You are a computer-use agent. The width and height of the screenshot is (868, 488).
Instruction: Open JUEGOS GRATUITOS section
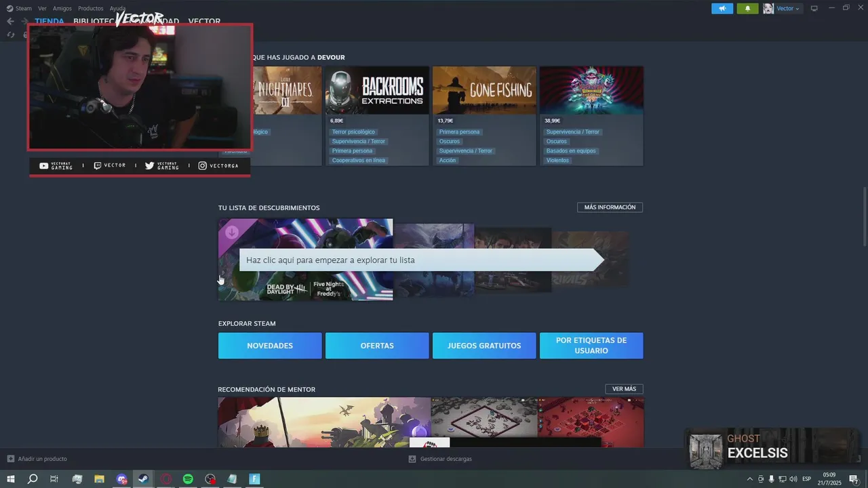[484, 346]
